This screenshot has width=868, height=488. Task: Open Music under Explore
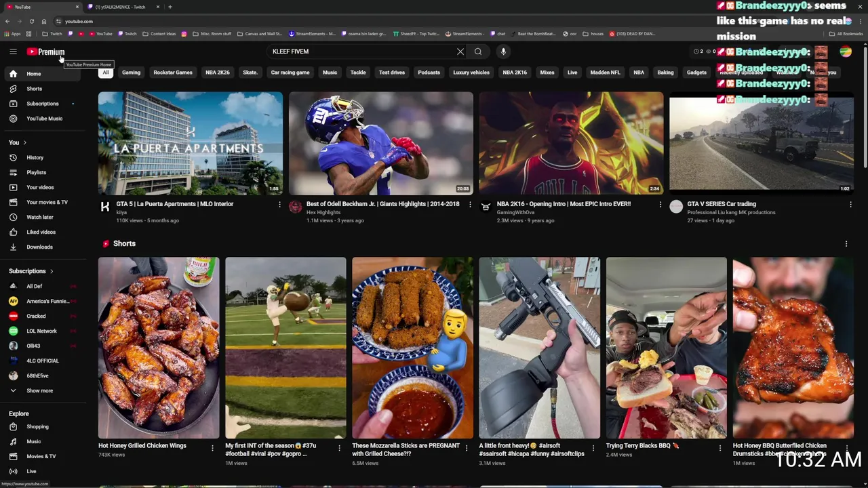click(x=43, y=441)
